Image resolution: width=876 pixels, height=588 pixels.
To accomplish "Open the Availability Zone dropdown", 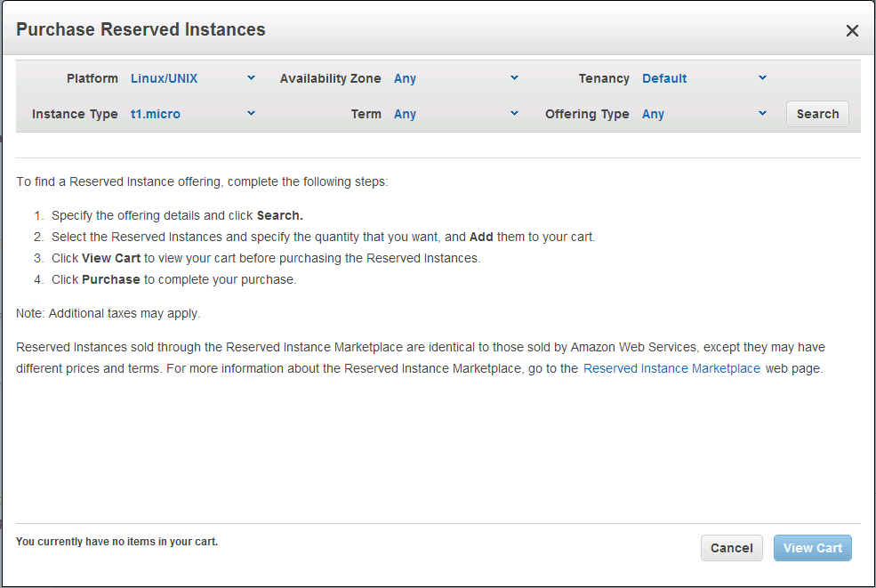I will (x=456, y=78).
